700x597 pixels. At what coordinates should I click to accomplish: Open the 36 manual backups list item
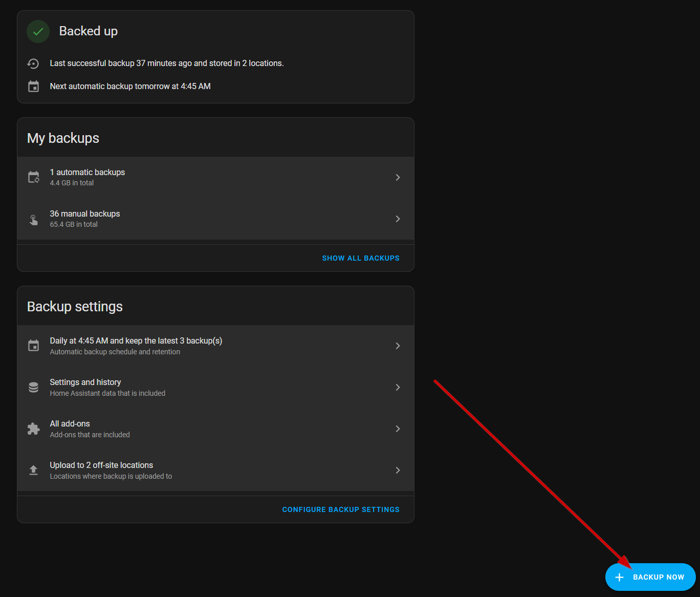[215, 219]
